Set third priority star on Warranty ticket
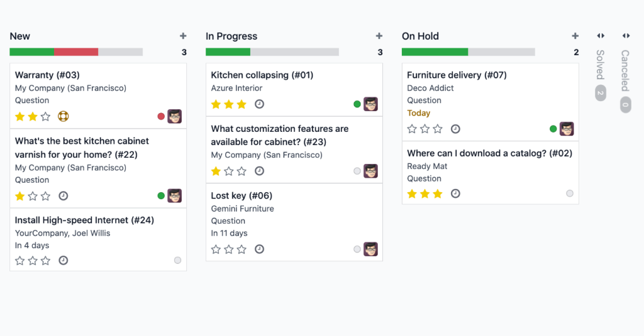Image resolution: width=644 pixels, height=336 pixels. 45,117
